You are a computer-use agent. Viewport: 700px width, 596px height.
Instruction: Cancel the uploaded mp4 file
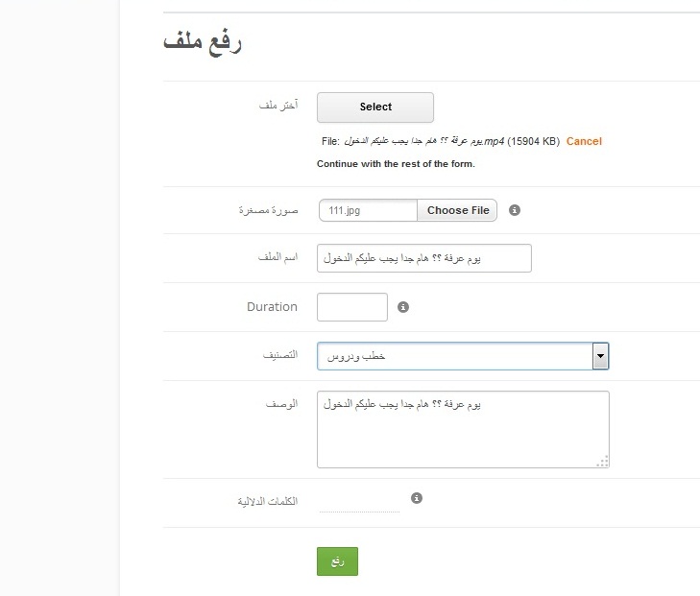point(584,141)
